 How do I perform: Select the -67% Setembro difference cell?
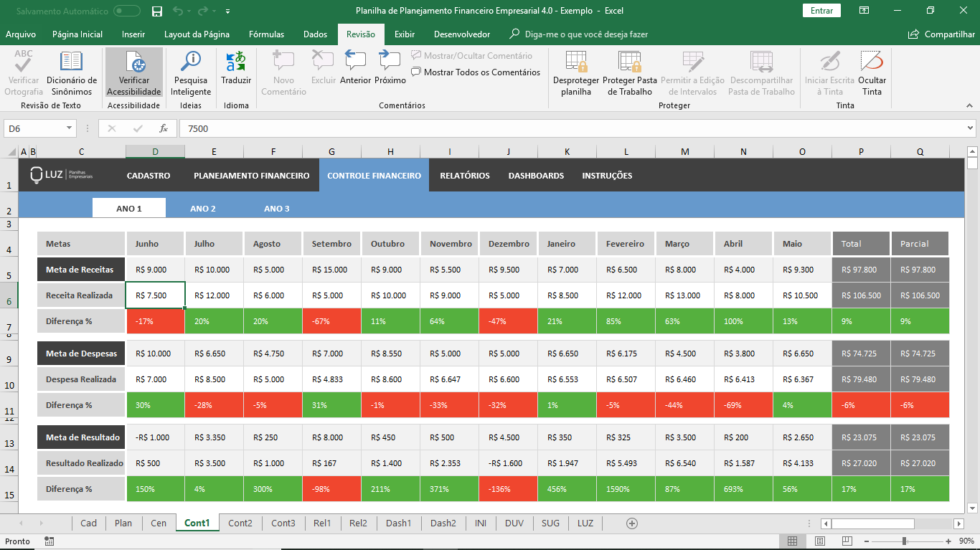(332, 321)
